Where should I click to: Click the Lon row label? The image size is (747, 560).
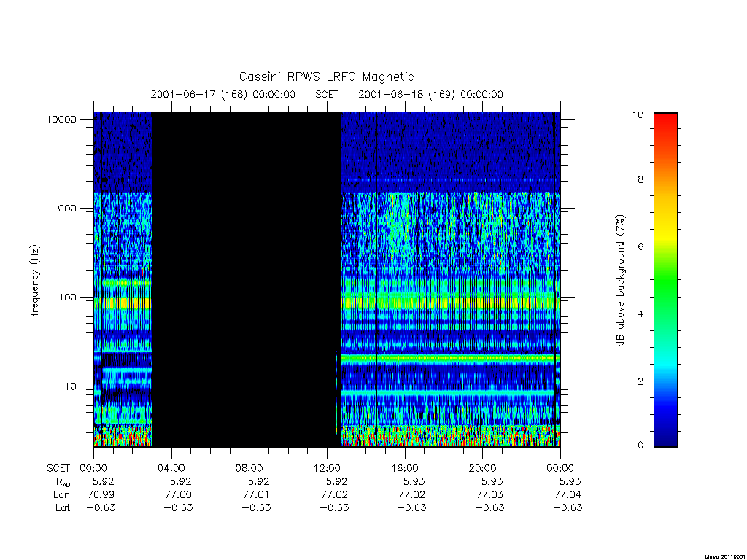coord(61,495)
